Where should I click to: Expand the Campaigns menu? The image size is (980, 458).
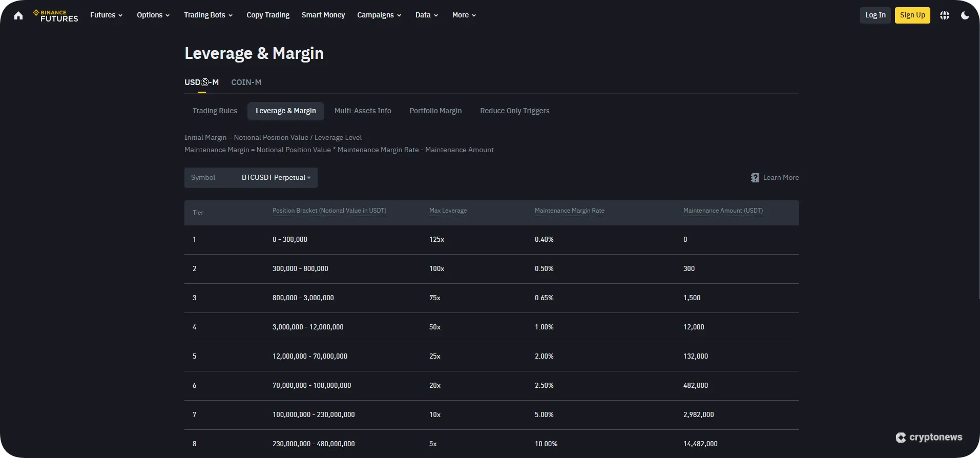[x=379, y=15]
